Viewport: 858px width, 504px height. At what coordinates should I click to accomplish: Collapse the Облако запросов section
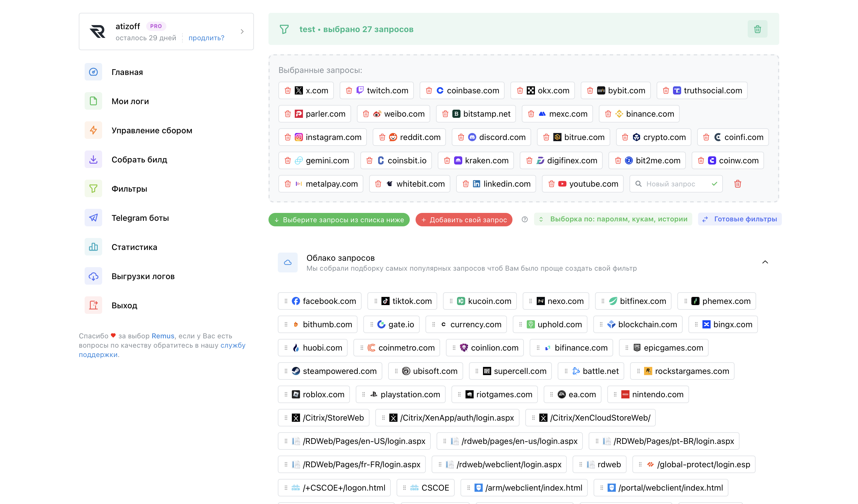(765, 262)
